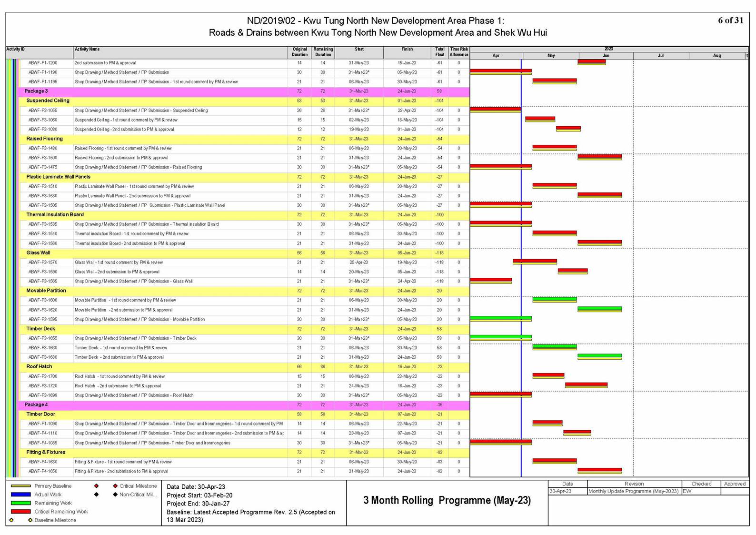This screenshot has width=756, height=535.
Task: Select the Package 4 group band
Action: pyautogui.click(x=244, y=404)
